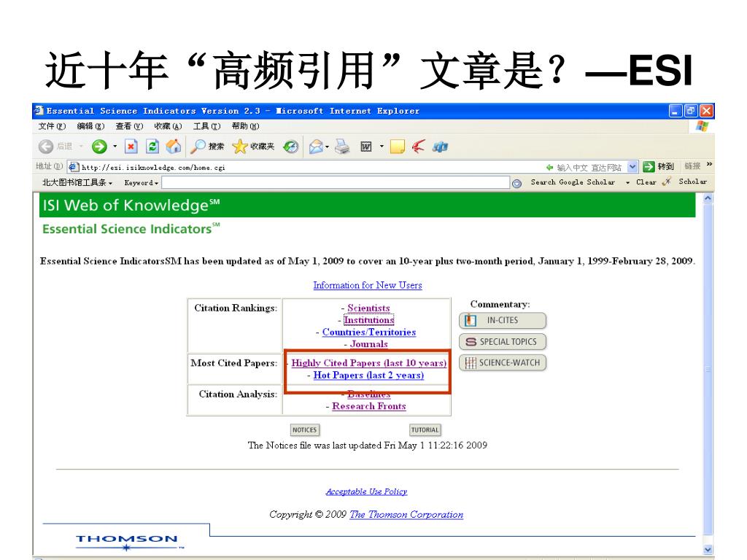Open Favorites with the star icon

(x=239, y=147)
